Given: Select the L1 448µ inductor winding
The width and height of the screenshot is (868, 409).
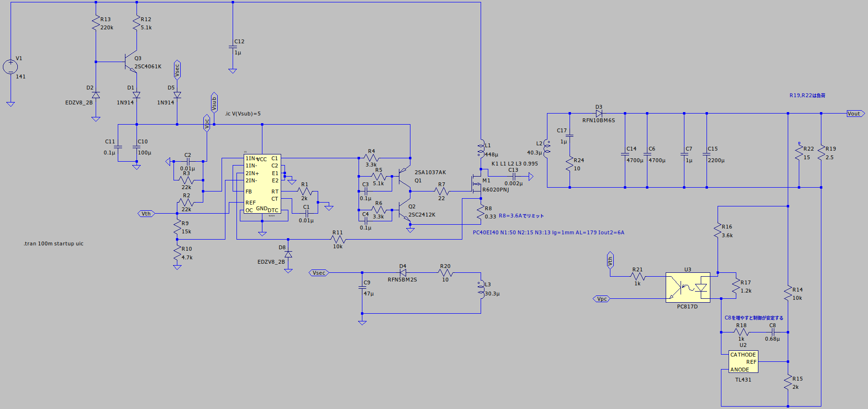Looking at the screenshot, I should (481, 149).
